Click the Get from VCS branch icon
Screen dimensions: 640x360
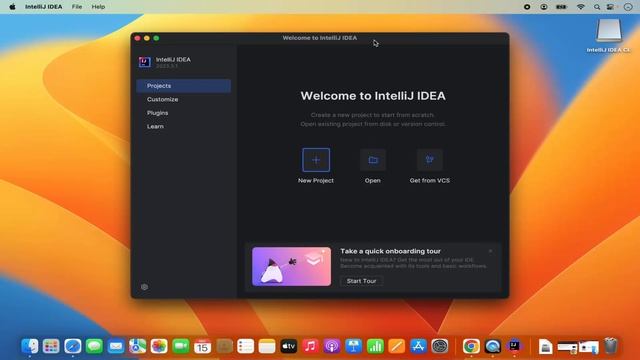[429, 160]
